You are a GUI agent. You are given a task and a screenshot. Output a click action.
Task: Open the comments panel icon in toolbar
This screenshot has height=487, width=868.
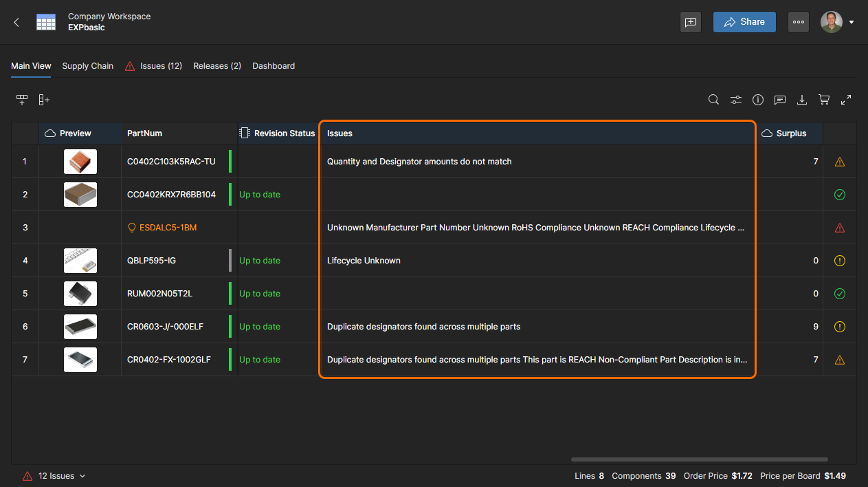click(x=780, y=100)
